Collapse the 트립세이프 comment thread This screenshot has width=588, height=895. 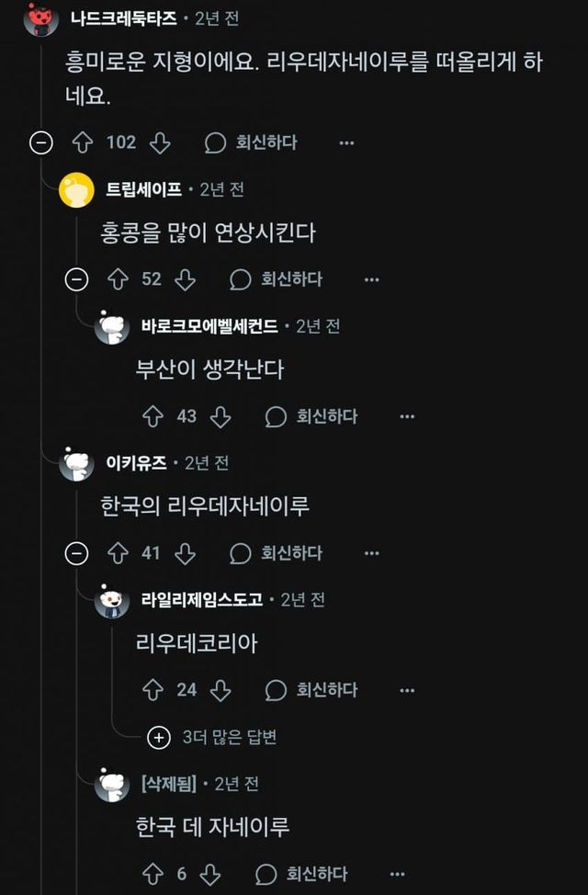(77, 279)
